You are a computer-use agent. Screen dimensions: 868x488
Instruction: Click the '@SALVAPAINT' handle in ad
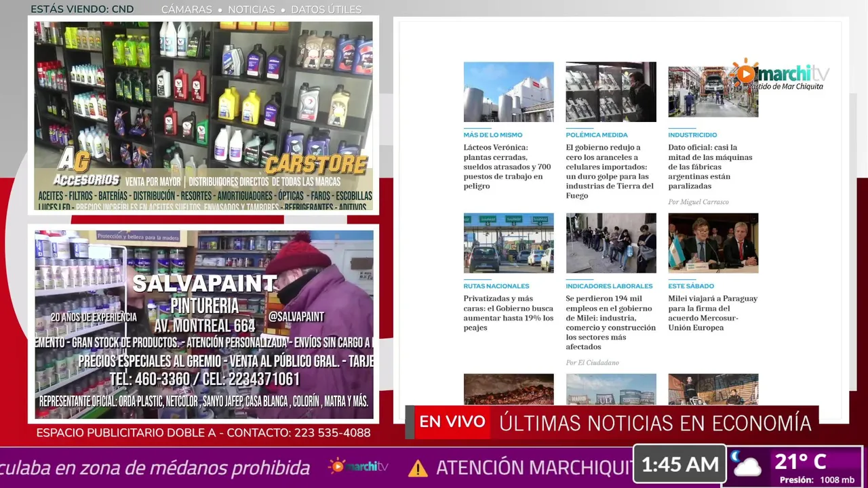(296, 317)
